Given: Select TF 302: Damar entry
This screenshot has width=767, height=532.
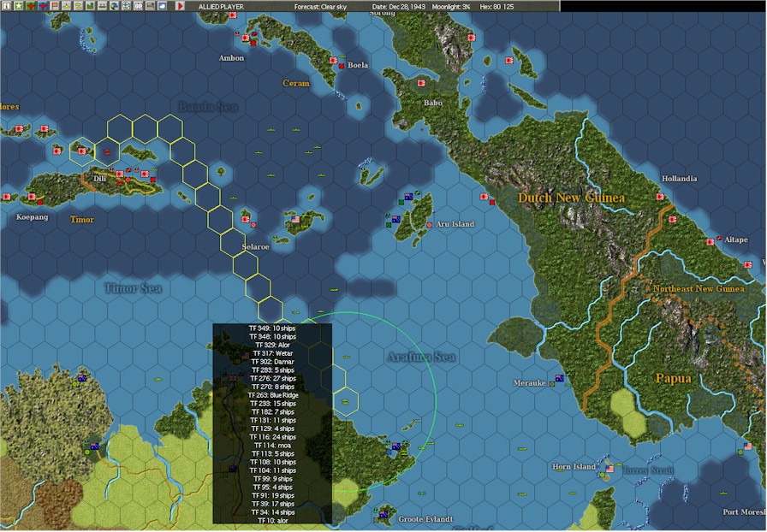Looking at the screenshot, I should click(x=272, y=361).
